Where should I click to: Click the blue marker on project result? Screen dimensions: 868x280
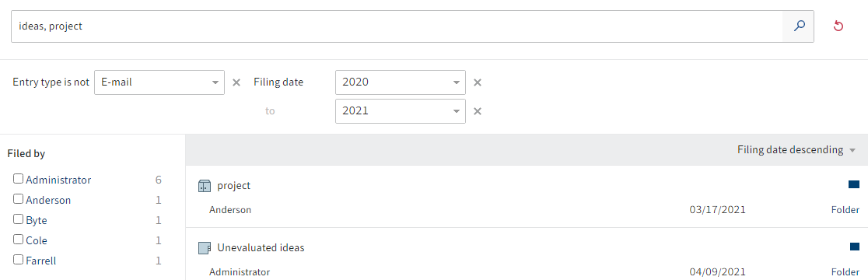click(853, 184)
